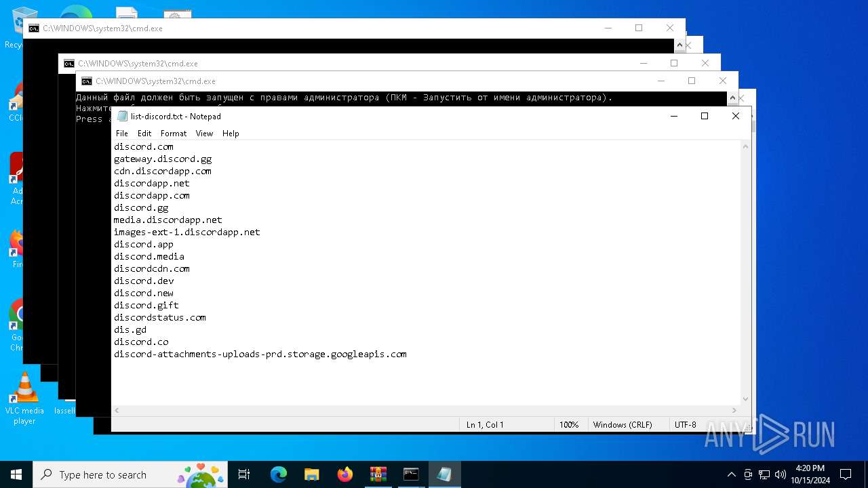Click the 100% zoom status entry

[x=569, y=425]
